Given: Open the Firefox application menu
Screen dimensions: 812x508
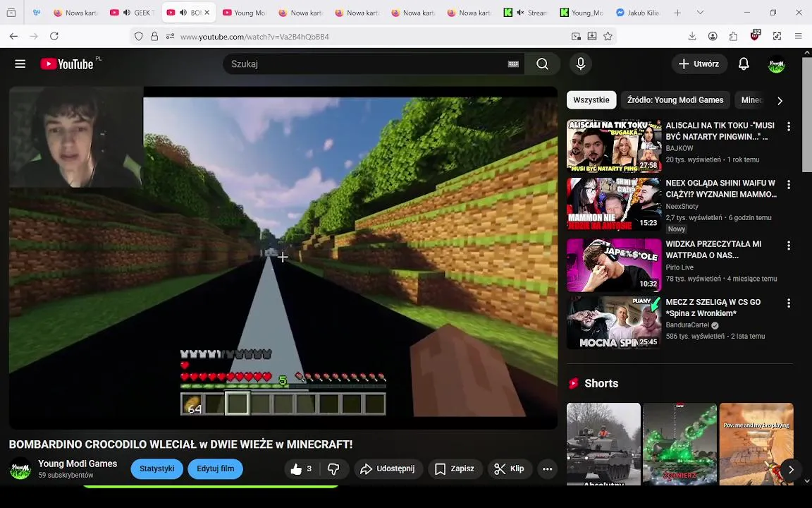Looking at the screenshot, I should [x=798, y=36].
